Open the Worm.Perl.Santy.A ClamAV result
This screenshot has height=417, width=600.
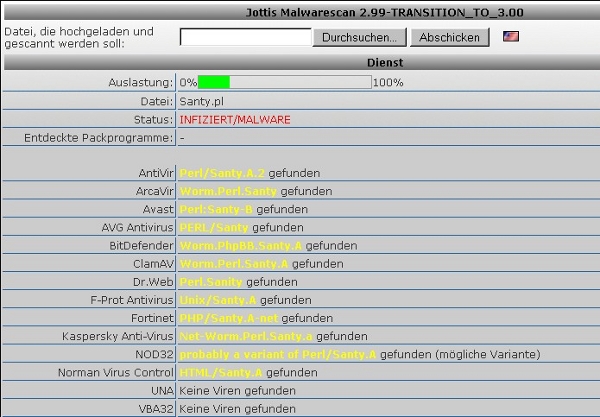pos(234,264)
